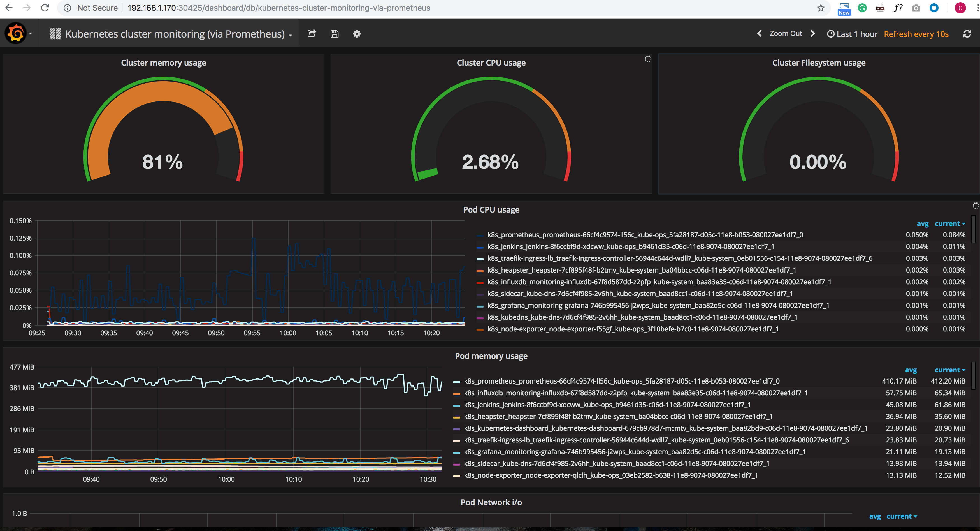
Task: Toggle jenkins series in Pod CPU legend
Action: pyautogui.click(x=631, y=247)
